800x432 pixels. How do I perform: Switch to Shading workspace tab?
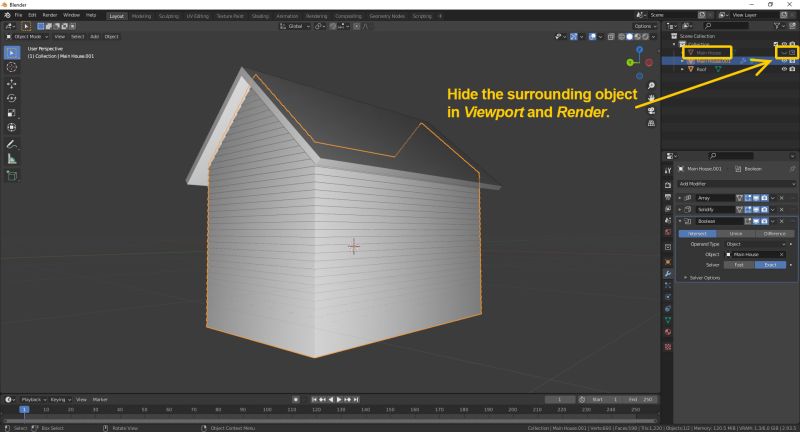pos(260,16)
